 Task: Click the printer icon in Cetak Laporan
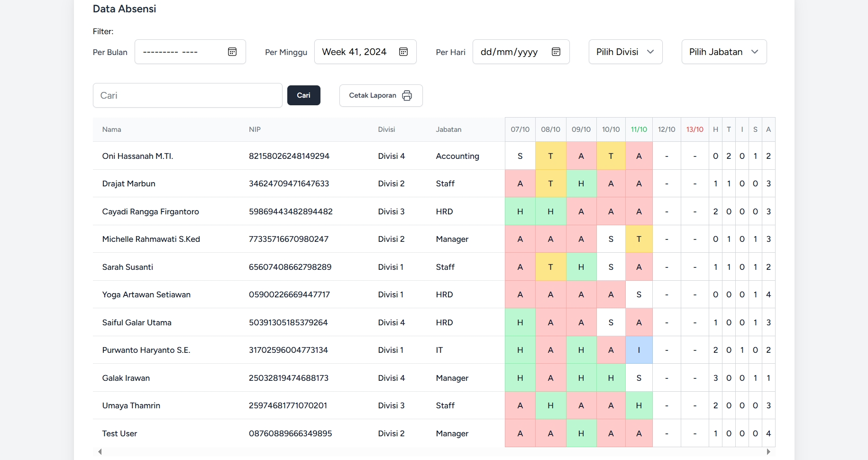coord(407,95)
